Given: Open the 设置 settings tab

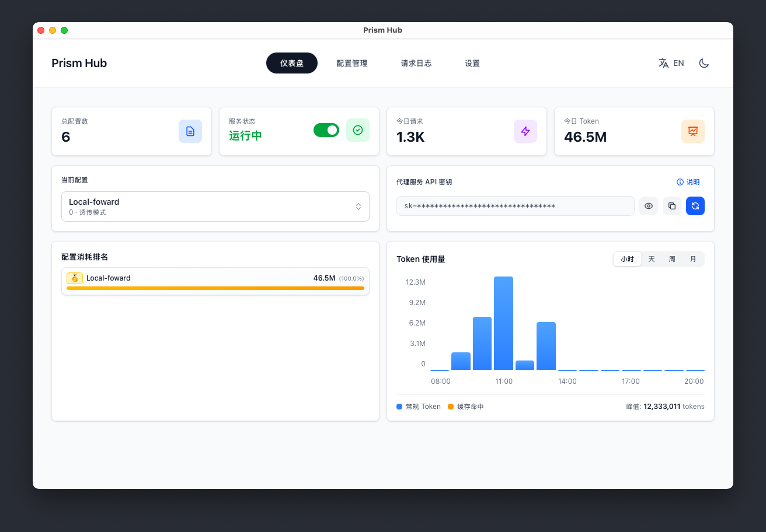Looking at the screenshot, I should (472, 63).
